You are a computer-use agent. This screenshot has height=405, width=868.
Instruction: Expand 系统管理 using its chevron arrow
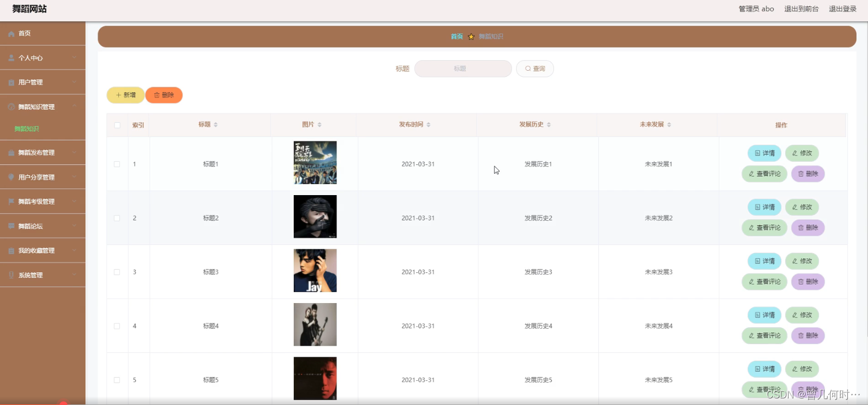point(74,275)
